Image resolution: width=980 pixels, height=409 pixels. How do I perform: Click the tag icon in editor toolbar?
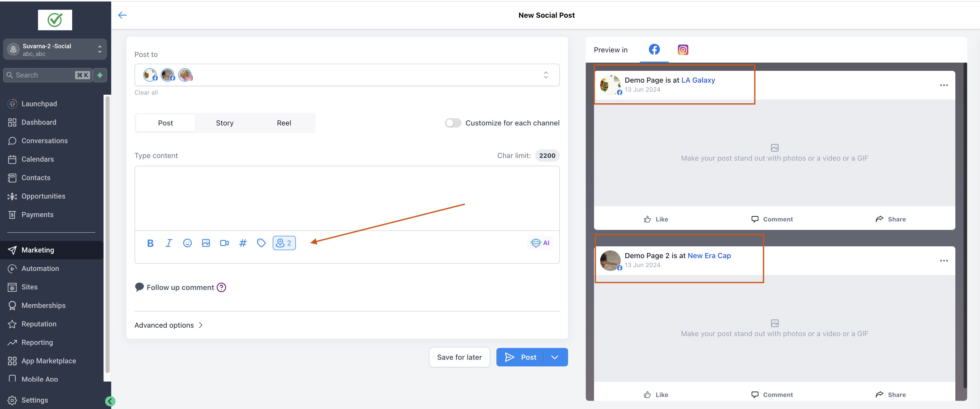tap(261, 243)
